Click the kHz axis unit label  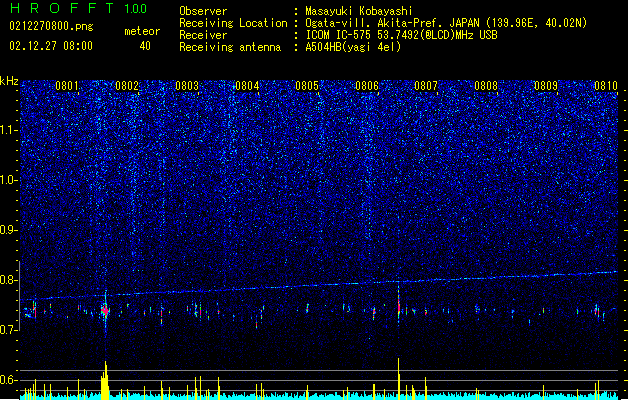pos(9,81)
